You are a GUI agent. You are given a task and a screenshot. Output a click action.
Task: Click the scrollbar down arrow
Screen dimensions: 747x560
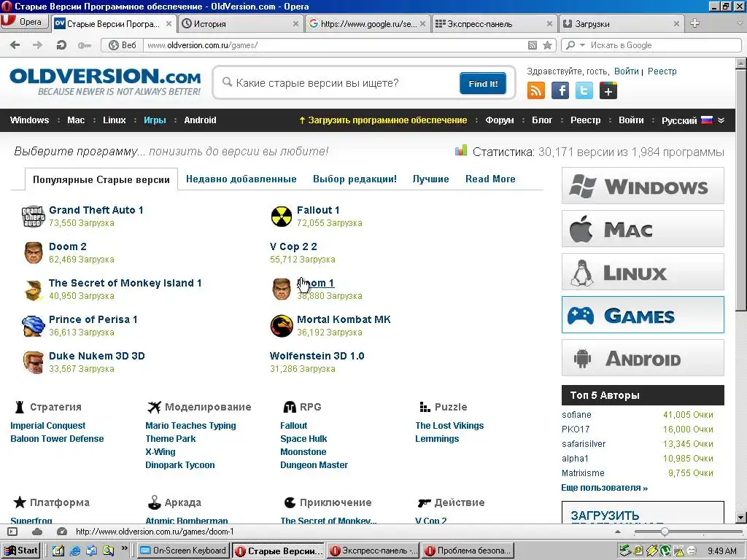741,518
